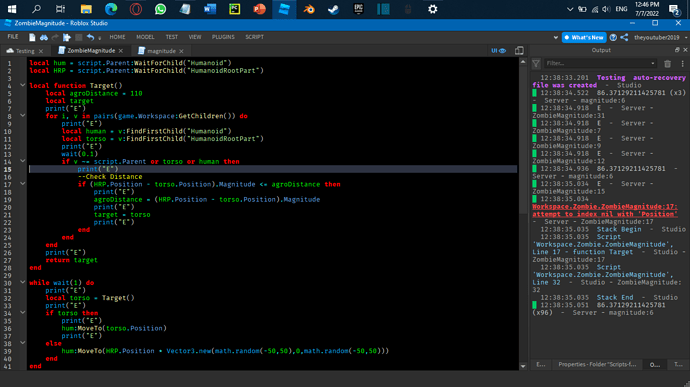Open the quick access toolbar customize arrow

[100, 38]
